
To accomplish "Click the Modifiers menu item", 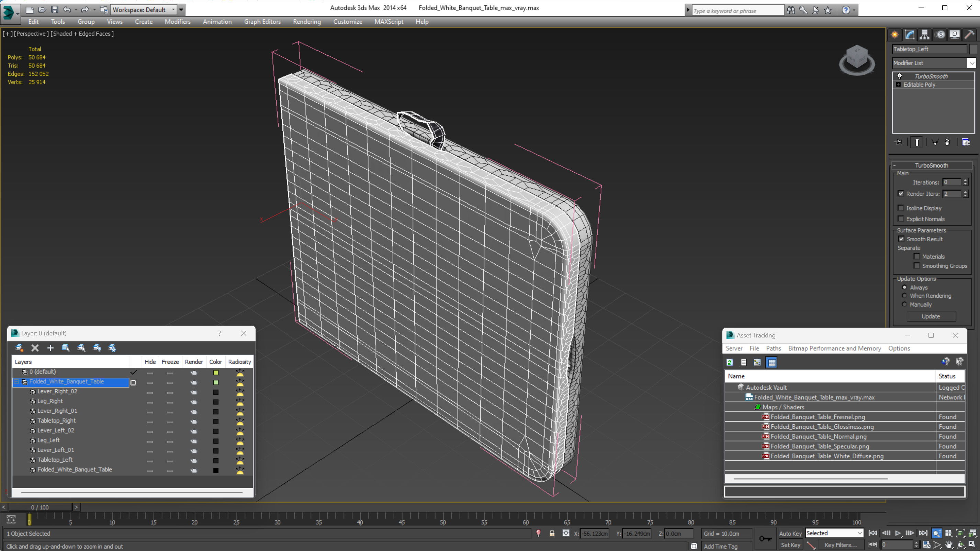I will [178, 22].
